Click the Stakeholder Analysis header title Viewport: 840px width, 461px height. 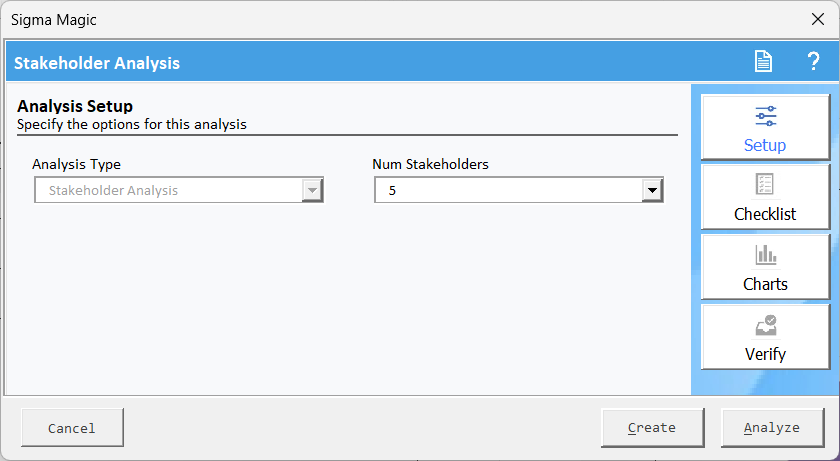pyautogui.click(x=97, y=63)
